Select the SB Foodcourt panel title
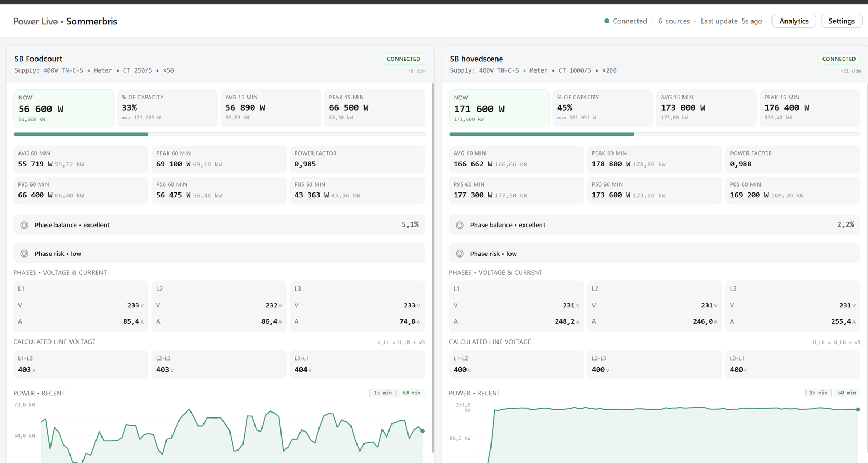Viewport: 868px width, 463px height. 39,59
